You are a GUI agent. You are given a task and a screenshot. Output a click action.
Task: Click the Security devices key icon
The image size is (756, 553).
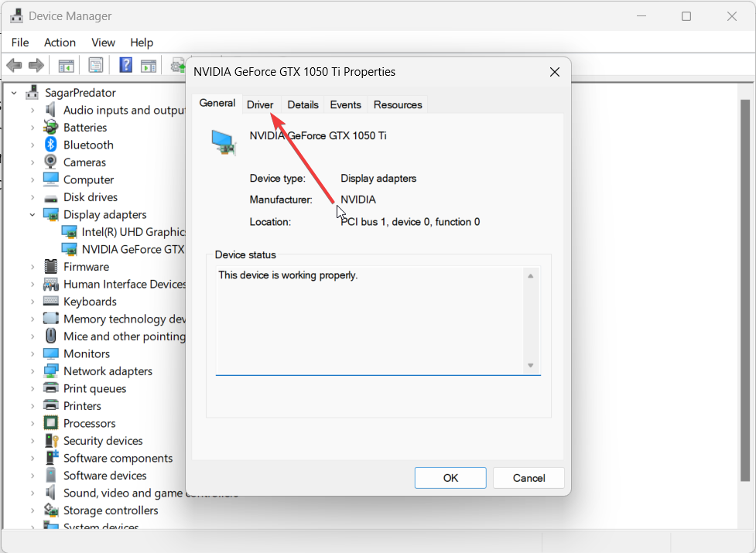pos(50,440)
